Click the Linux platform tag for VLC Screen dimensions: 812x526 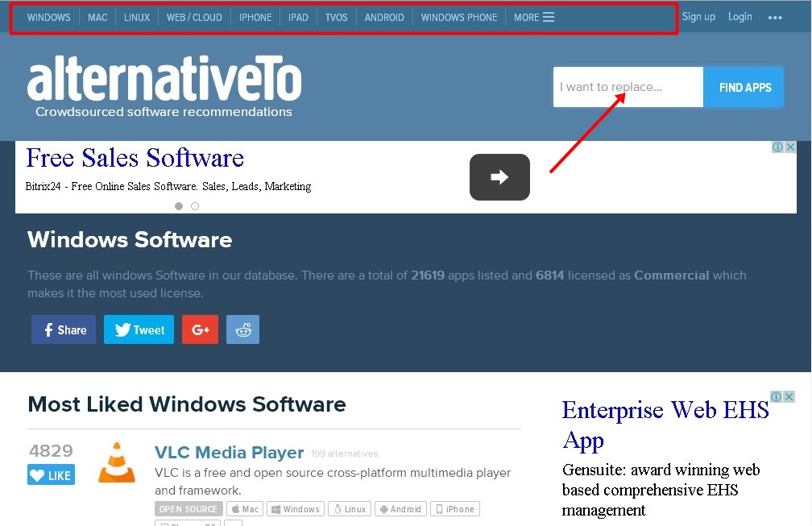pyautogui.click(x=350, y=509)
